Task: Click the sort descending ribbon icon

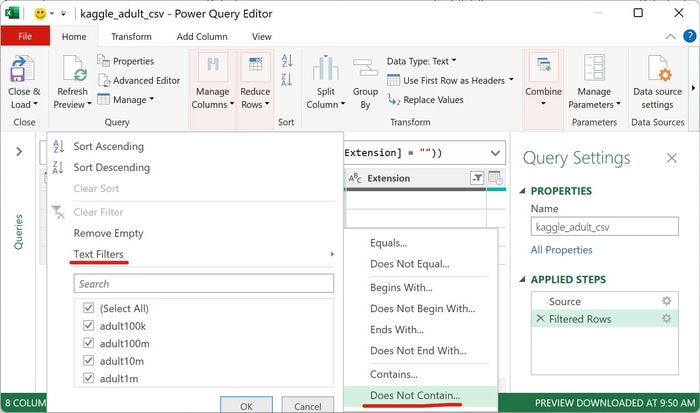Action: pyautogui.click(x=287, y=80)
